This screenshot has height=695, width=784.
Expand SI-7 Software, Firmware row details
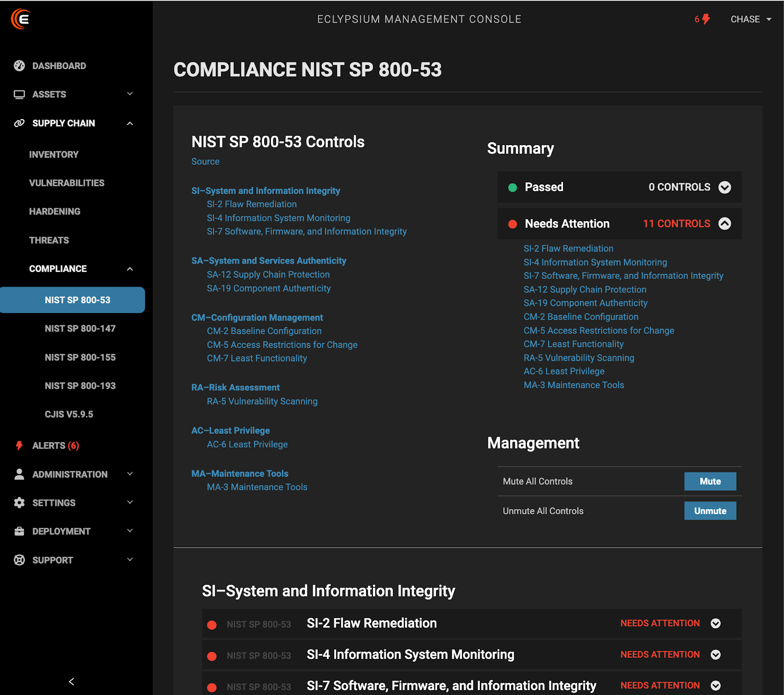716,686
